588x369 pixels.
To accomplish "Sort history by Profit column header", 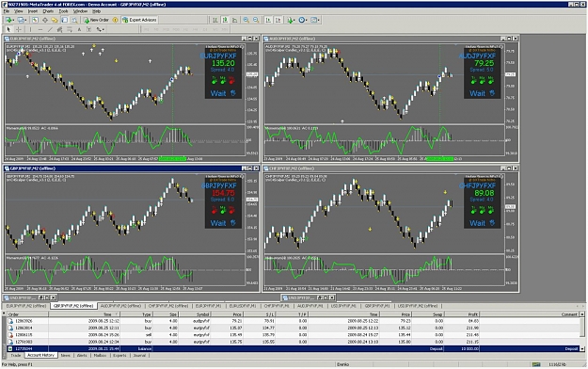I will click(462, 314).
